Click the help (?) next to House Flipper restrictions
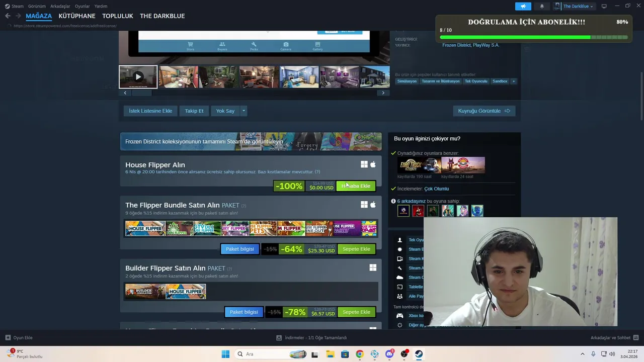The width and height of the screenshot is (644, 362). pyautogui.click(x=317, y=172)
